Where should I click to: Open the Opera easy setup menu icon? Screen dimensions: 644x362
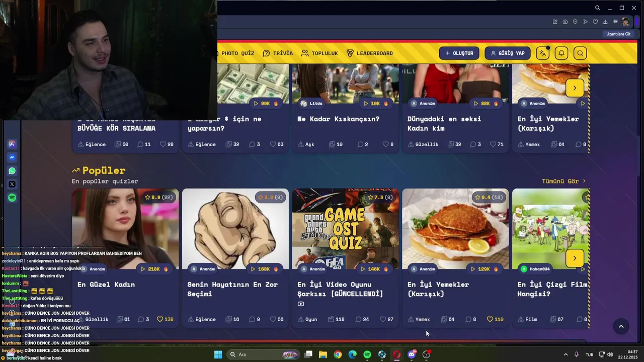tap(615, 22)
